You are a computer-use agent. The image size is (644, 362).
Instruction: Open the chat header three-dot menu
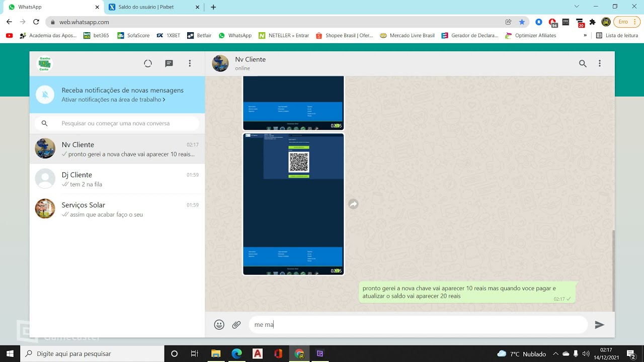[600, 63]
